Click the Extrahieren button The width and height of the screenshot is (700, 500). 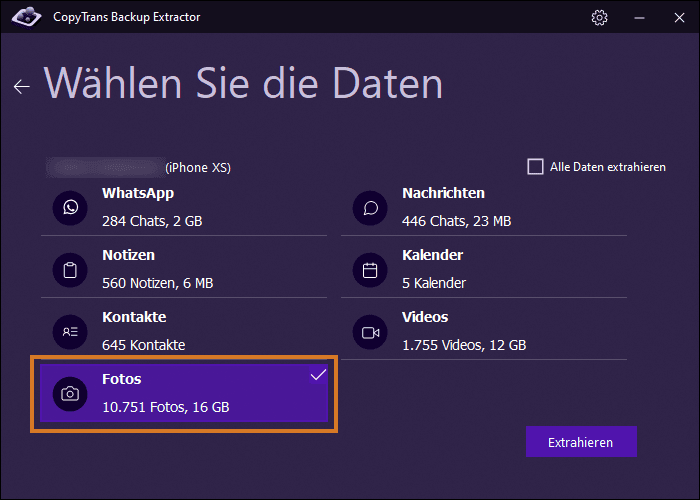[581, 442]
